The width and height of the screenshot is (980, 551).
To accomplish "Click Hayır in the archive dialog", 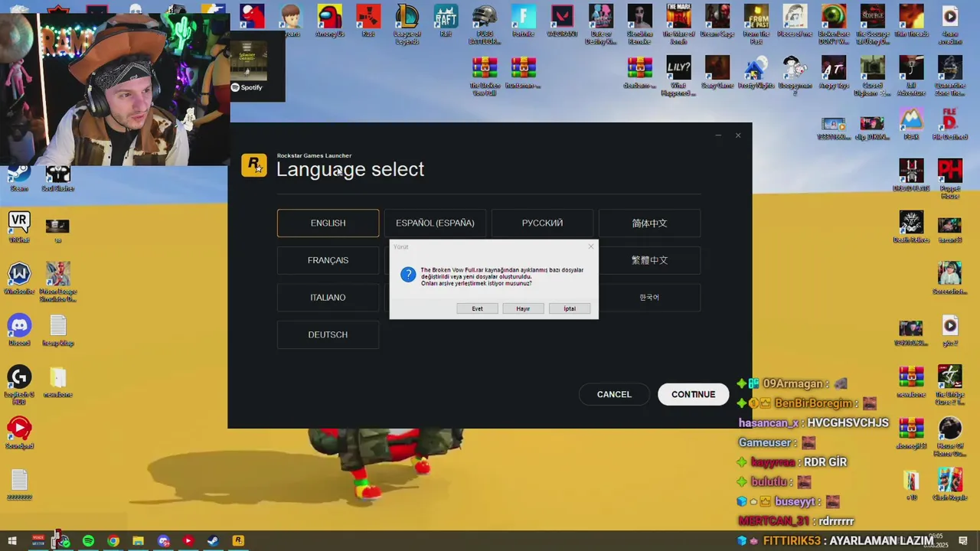I will click(x=523, y=308).
